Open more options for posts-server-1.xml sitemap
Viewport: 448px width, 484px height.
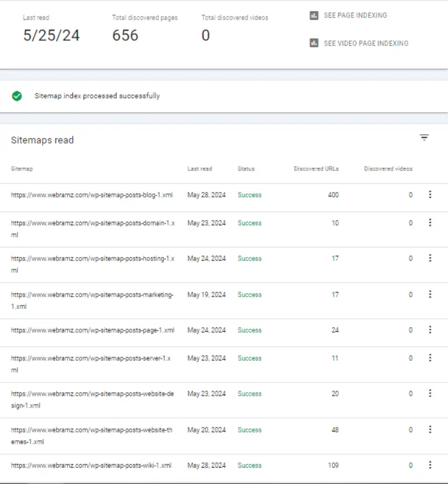click(430, 358)
